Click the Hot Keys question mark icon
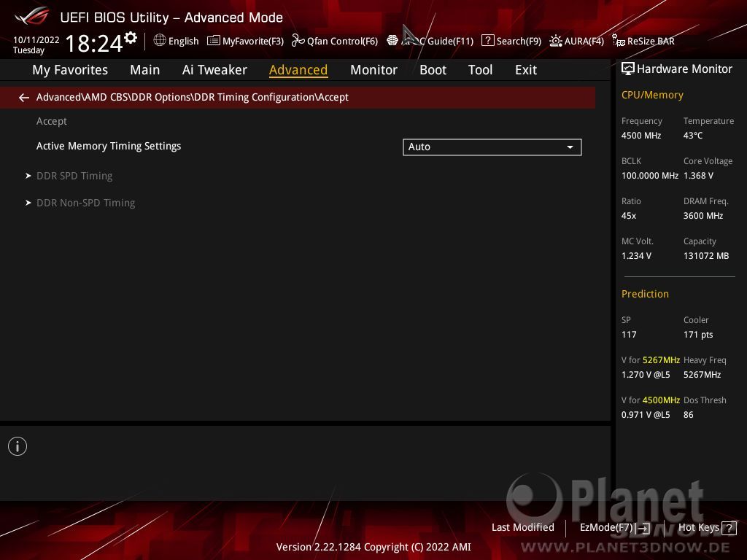Screen dimensions: 747x560 tap(729, 528)
